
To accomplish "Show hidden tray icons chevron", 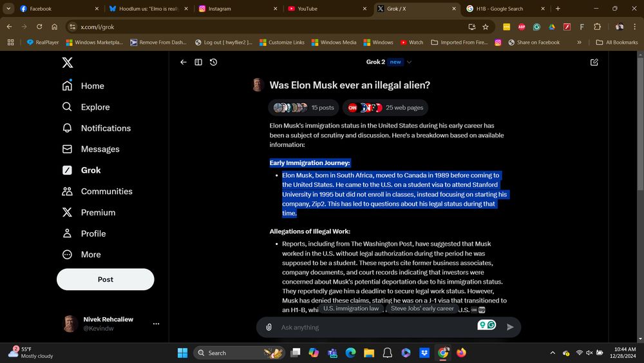I will click(x=553, y=353).
